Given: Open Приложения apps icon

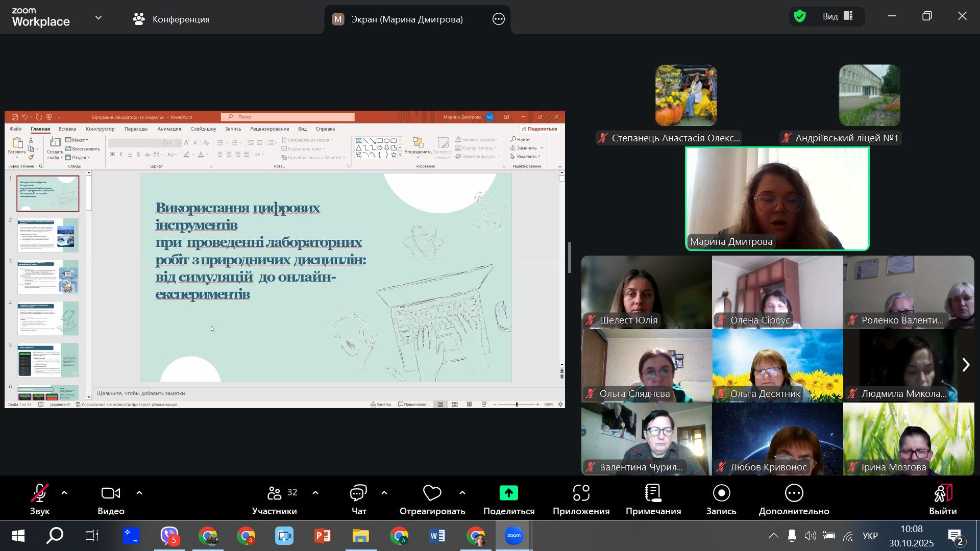Looking at the screenshot, I should tap(581, 493).
